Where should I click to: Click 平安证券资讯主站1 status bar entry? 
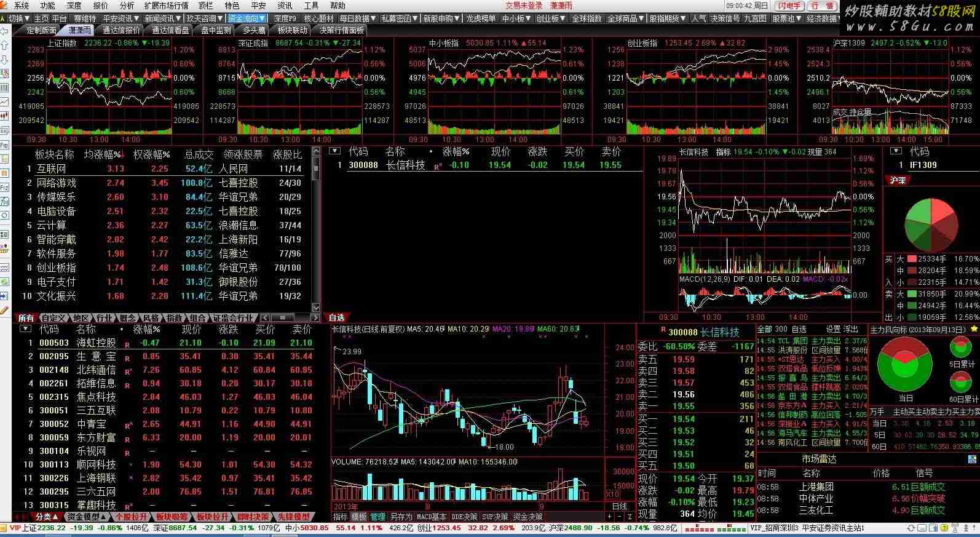click(x=833, y=528)
